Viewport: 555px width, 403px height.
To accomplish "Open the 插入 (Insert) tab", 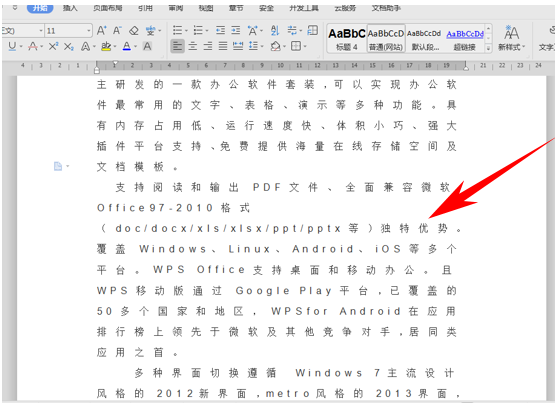I will [70, 7].
